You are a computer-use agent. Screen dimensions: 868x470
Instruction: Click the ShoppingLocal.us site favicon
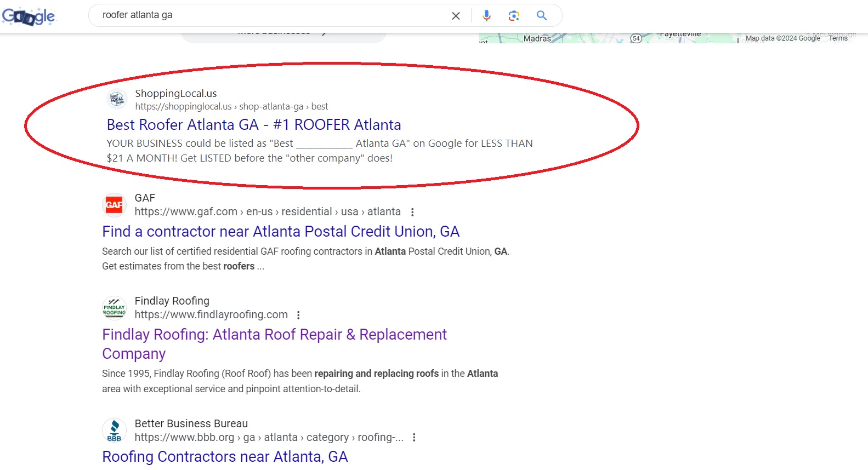(117, 99)
